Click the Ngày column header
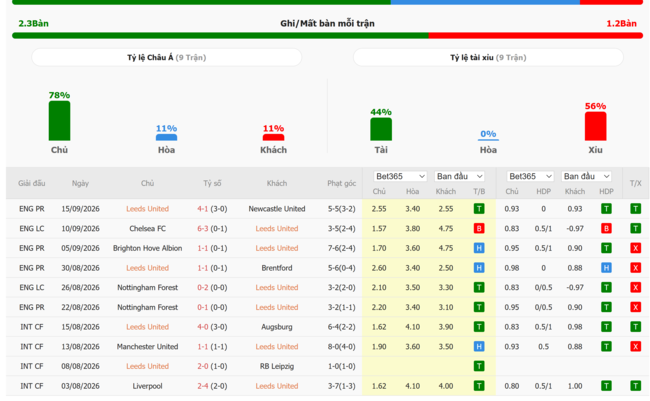650x401 pixels. click(80, 183)
